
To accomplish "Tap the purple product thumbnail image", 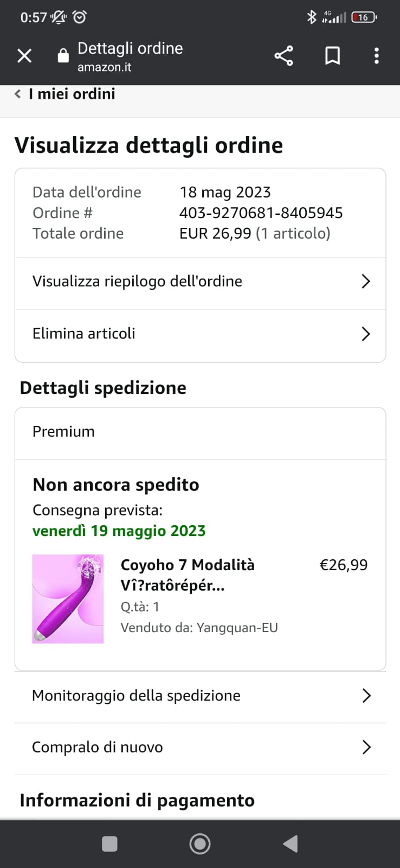I will point(68,599).
